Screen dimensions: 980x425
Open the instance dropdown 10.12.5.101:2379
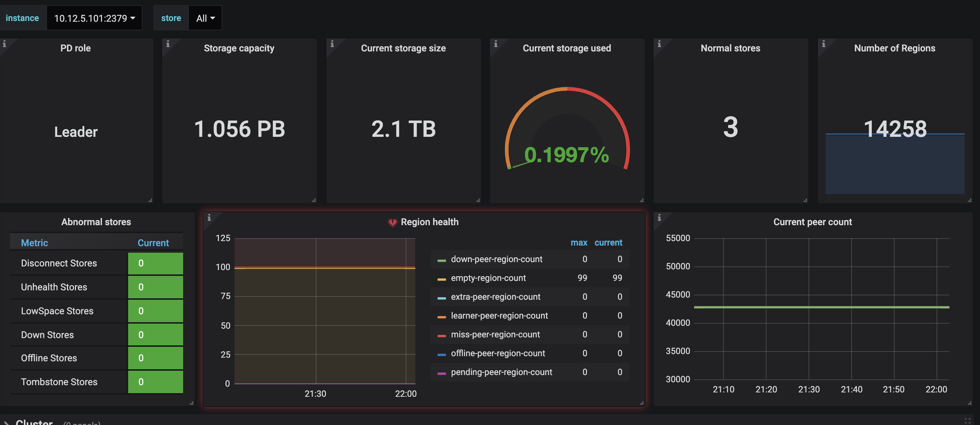coord(94,18)
